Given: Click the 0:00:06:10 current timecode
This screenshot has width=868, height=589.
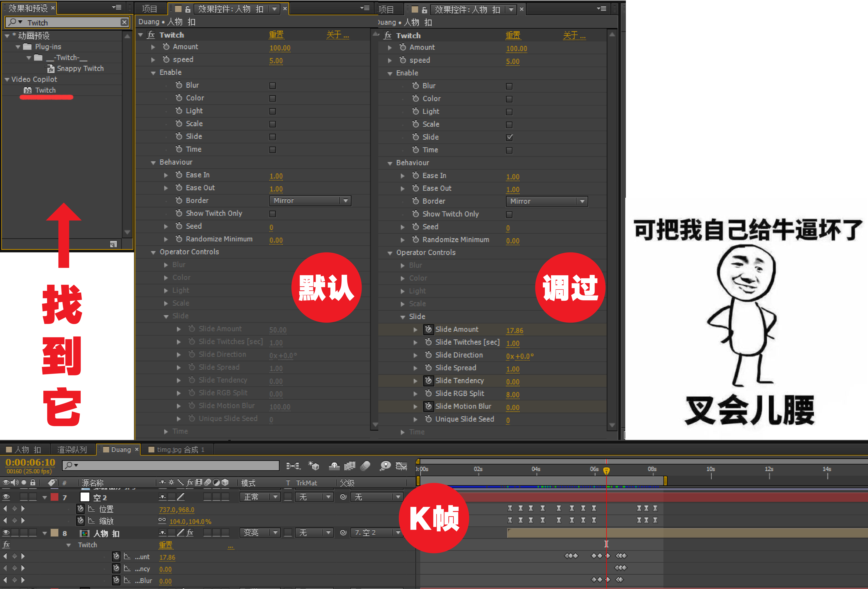Looking at the screenshot, I should [30, 462].
